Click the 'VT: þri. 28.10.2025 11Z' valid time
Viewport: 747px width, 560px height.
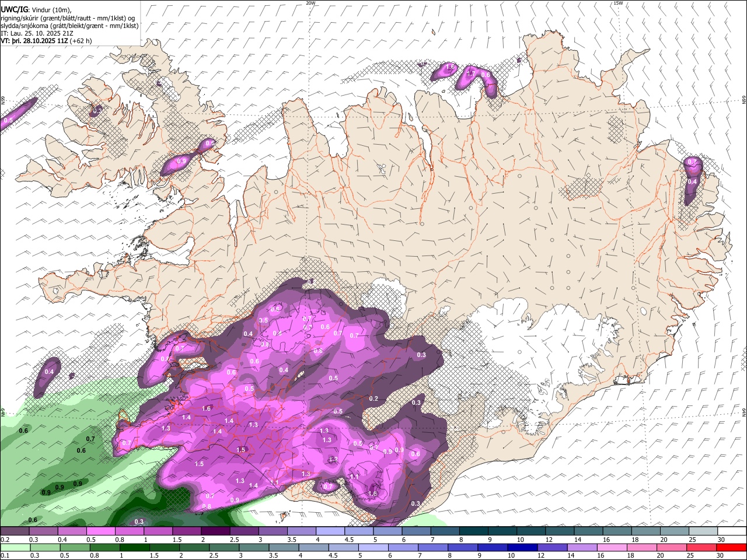point(34,41)
